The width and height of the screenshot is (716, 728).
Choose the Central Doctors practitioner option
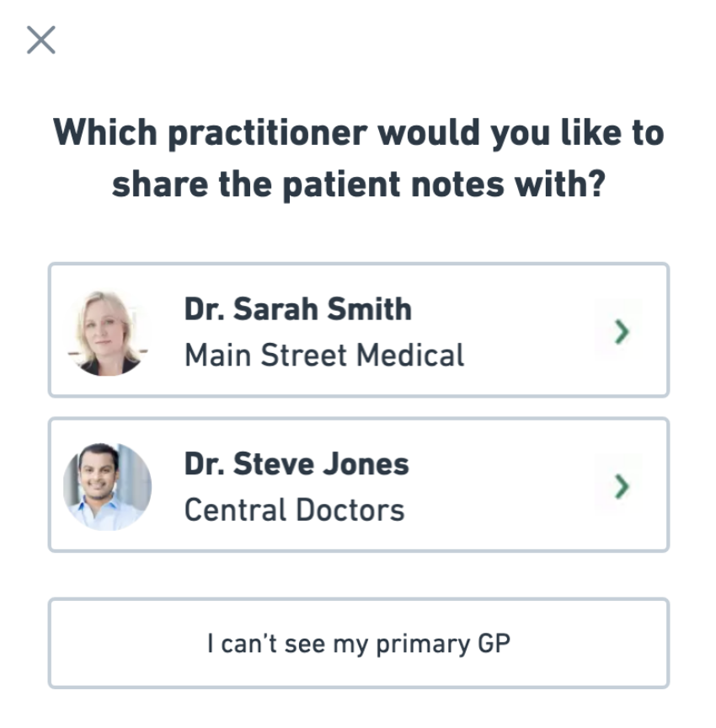[x=358, y=484]
